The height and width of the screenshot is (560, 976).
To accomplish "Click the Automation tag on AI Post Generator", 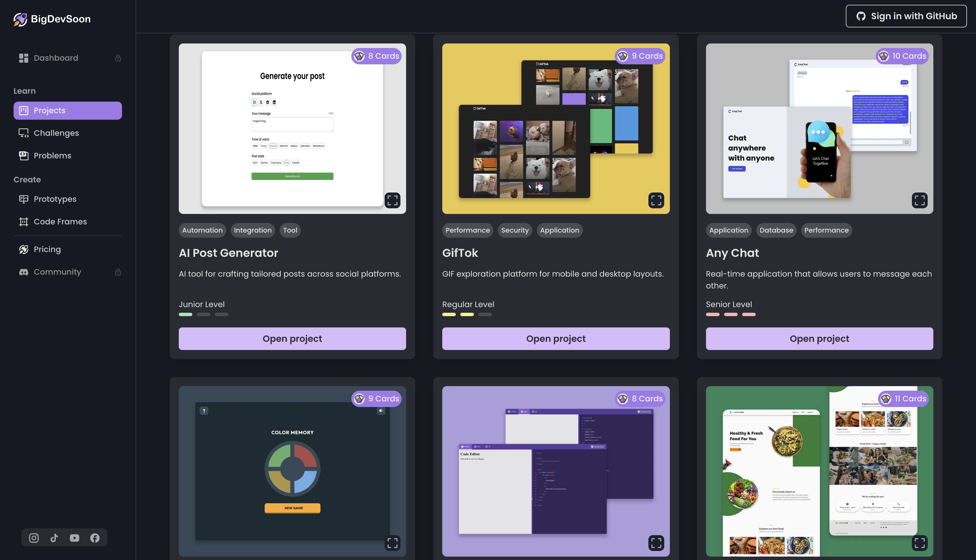I will 202,230.
